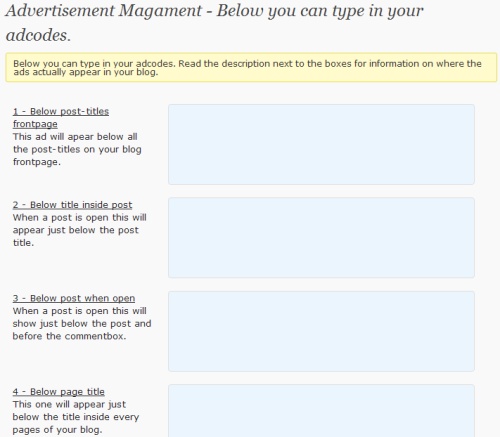Click the underlined word 'frontpage' in label one
500x437 pixels.
pos(35,124)
